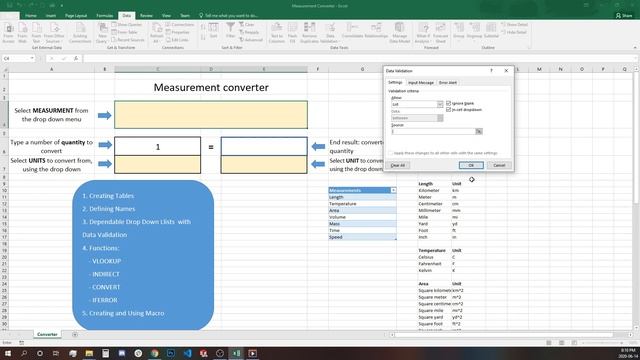Click the Flash Fill icon
This screenshot has width=640, height=360.
(x=292, y=33)
